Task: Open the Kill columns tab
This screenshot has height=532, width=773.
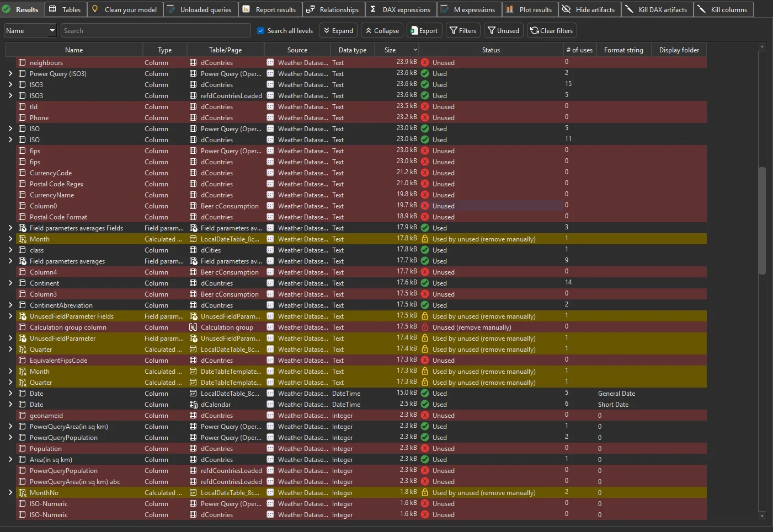Action: coord(723,9)
